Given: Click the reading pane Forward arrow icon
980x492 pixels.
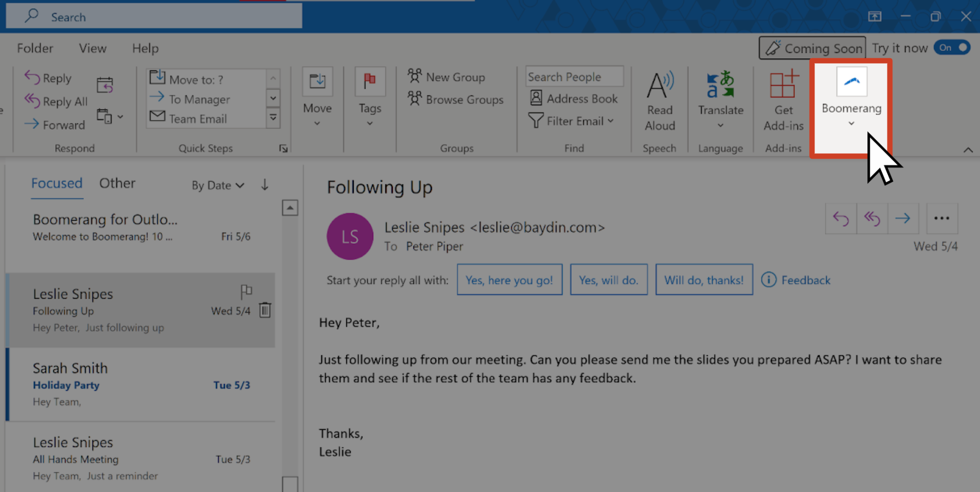Looking at the screenshot, I should pos(903,218).
